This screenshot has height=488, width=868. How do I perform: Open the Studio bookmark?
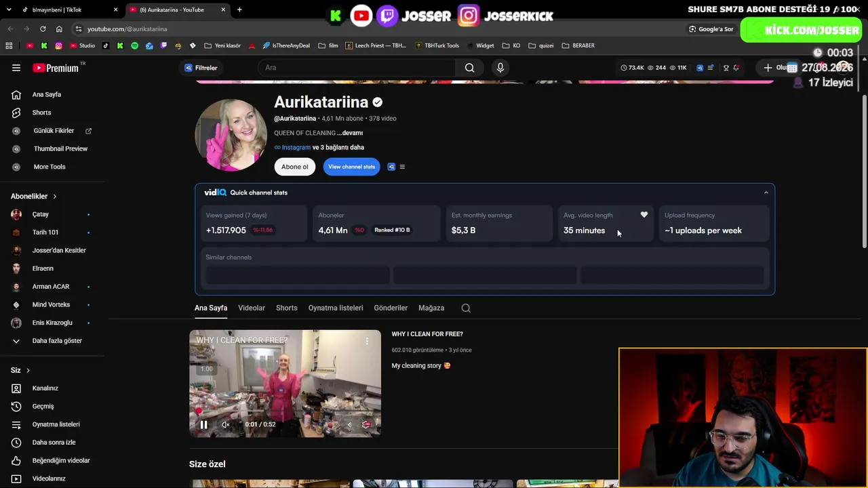pos(83,45)
